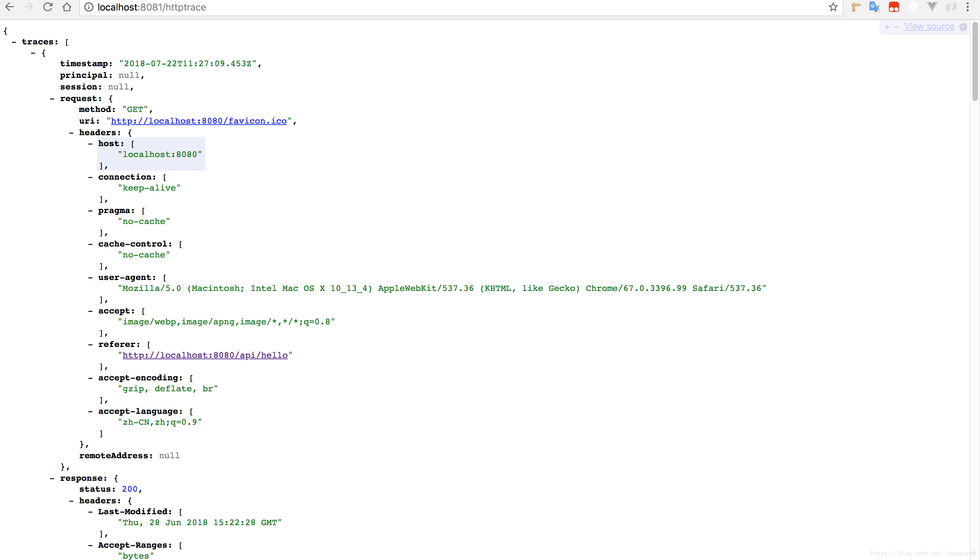Screen dimensions: 980x560
Task: Click the method value "GET"
Action: [135, 109]
